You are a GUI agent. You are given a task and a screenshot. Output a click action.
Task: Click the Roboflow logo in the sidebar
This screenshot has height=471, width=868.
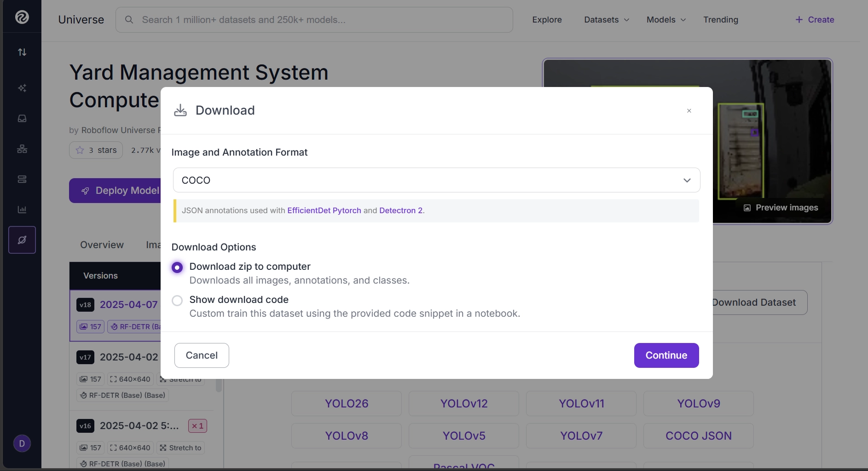tap(22, 17)
